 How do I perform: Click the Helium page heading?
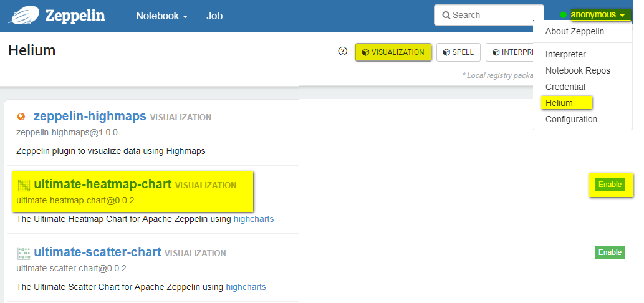coord(32,50)
